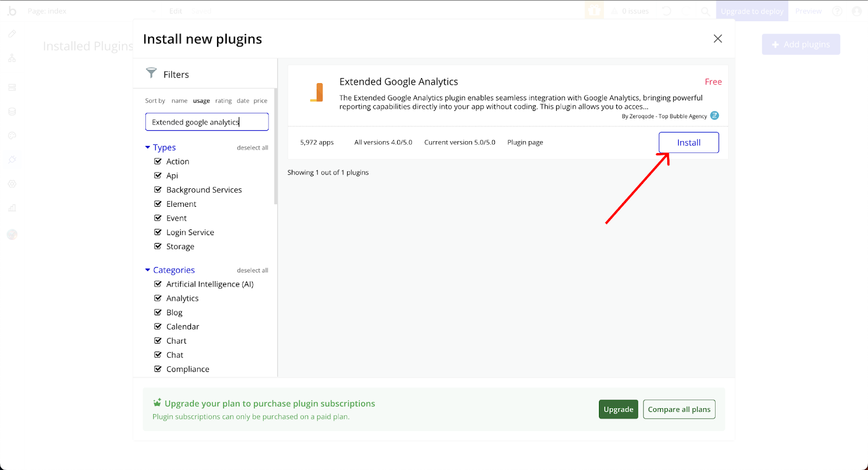Toggle the Background Services checkbox
868x470 pixels.
coord(158,189)
